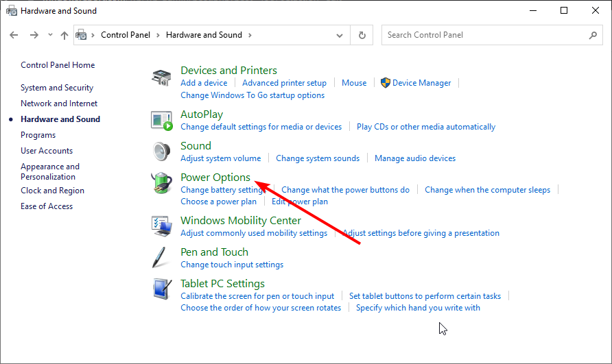Screen dimensions: 612x364
Task: Open Sound heading link
Action: (196, 145)
